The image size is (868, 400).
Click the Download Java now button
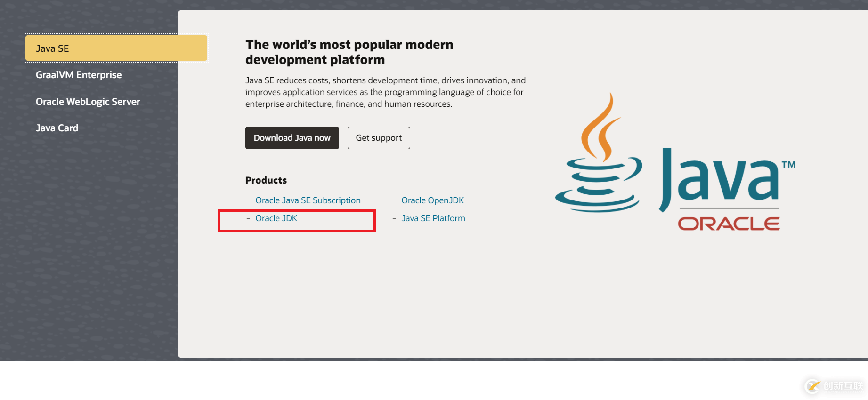click(x=292, y=138)
